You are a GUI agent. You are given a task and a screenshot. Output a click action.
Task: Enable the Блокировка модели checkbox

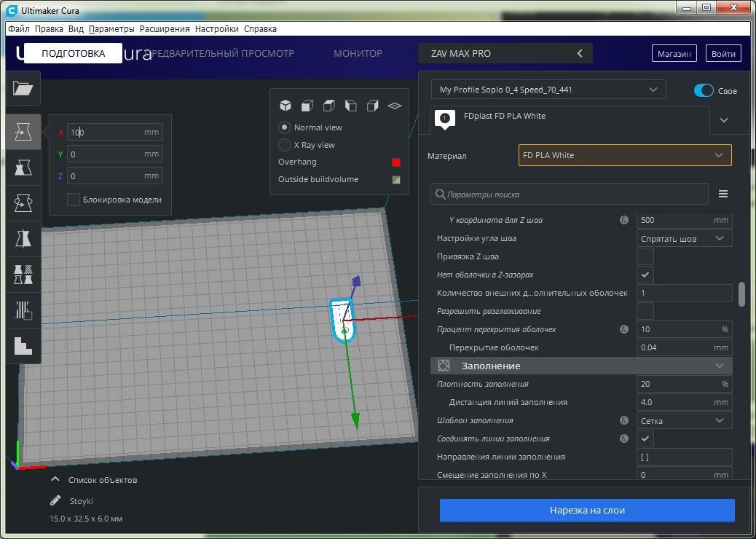[74, 200]
